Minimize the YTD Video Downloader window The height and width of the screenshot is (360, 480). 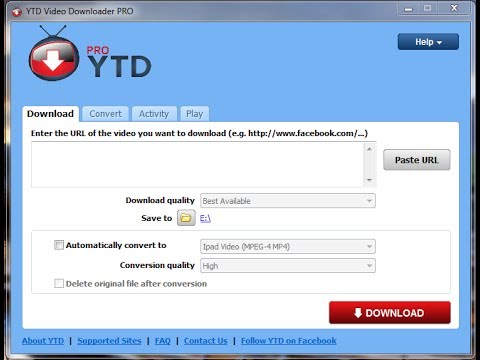point(408,8)
